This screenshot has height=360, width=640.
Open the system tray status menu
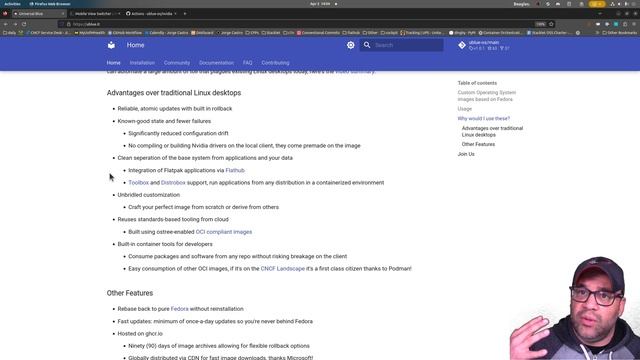click(623, 4)
